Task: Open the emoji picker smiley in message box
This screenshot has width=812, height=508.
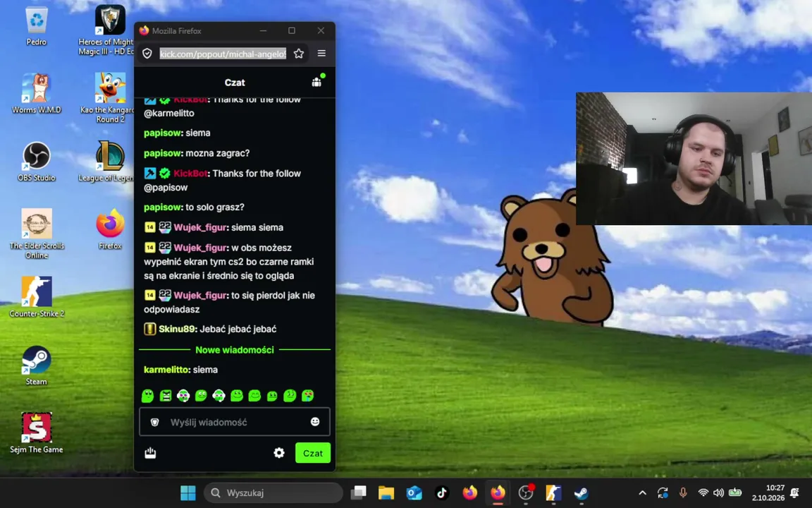Action: pyautogui.click(x=315, y=421)
